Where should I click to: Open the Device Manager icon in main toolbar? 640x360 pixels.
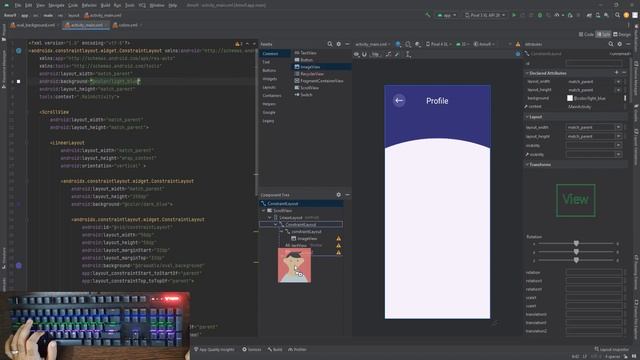[x=598, y=15]
